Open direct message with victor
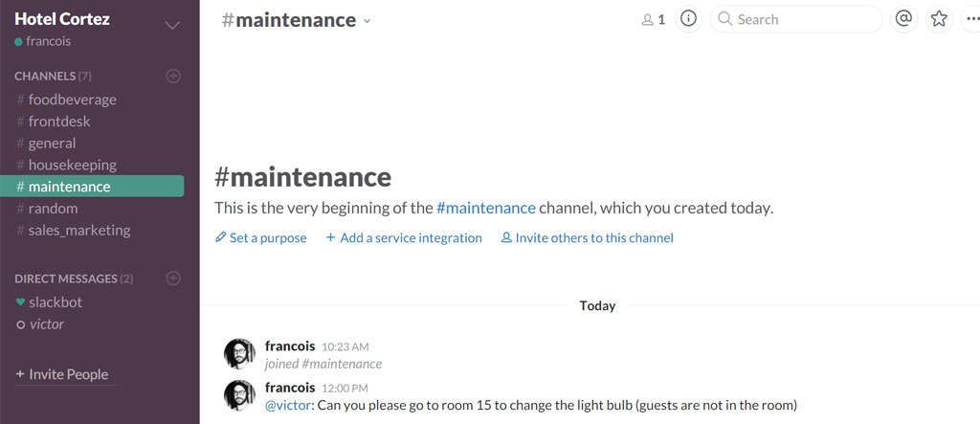This screenshot has height=424, width=980. (46, 324)
